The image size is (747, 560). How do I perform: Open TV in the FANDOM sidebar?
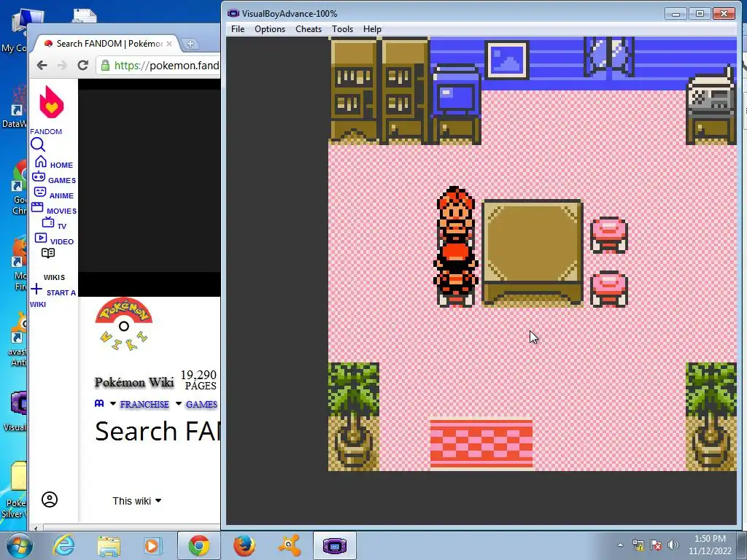(x=54, y=224)
